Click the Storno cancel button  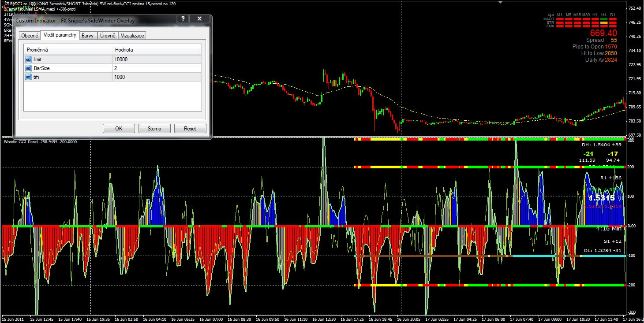(x=154, y=129)
